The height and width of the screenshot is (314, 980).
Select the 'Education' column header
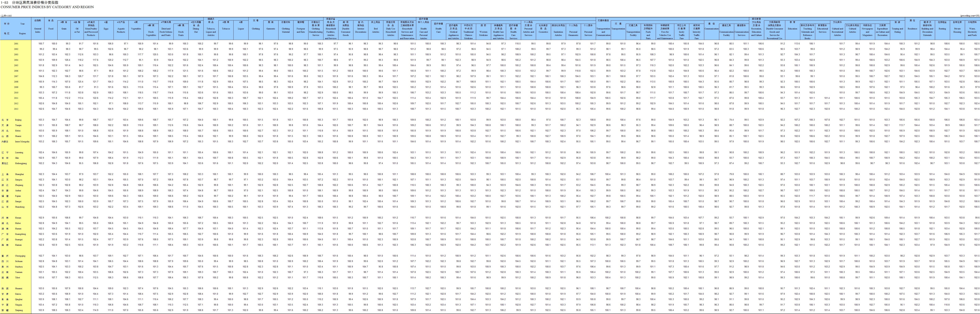click(x=792, y=29)
